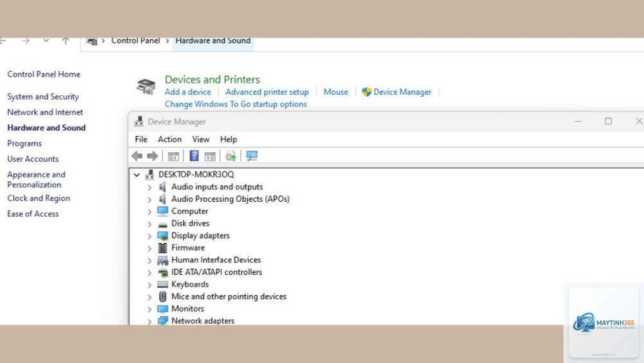Screen dimensions: 644x363
Task: Go forward with Control Panel forward arrow
Action: coord(26,41)
